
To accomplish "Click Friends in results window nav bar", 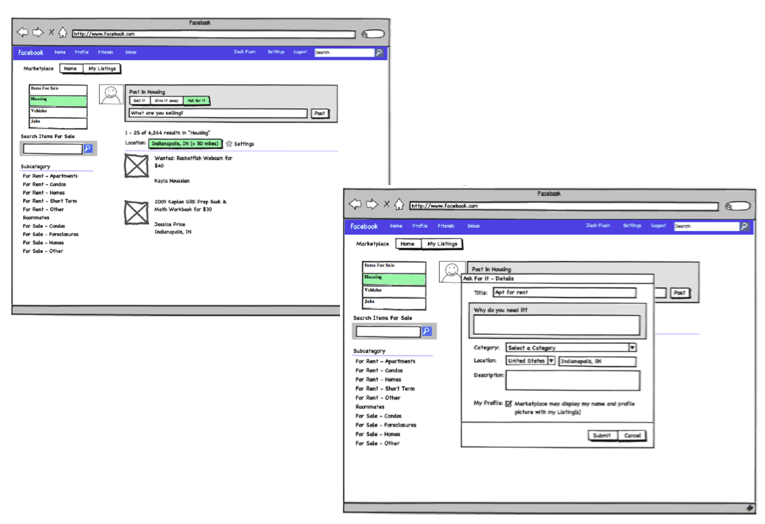I will pyautogui.click(x=105, y=52).
